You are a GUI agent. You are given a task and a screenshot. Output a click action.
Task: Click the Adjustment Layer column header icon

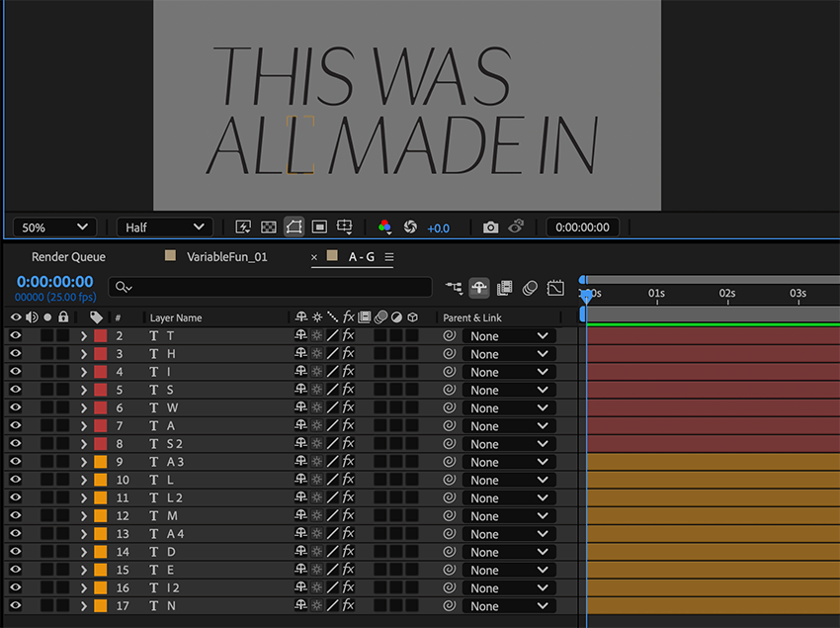coord(396,317)
